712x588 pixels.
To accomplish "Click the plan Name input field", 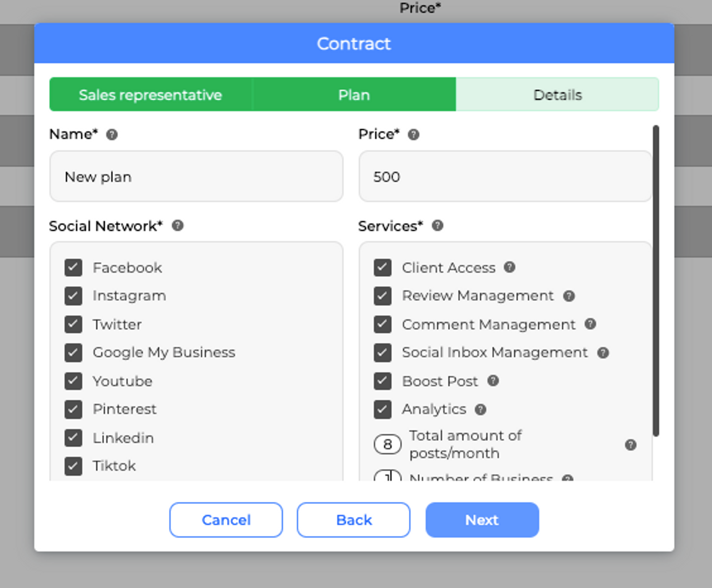I will tap(196, 177).
